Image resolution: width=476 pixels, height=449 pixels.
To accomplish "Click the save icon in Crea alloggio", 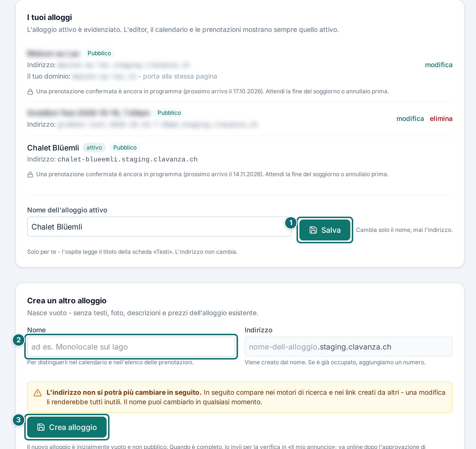I will [x=41, y=427].
